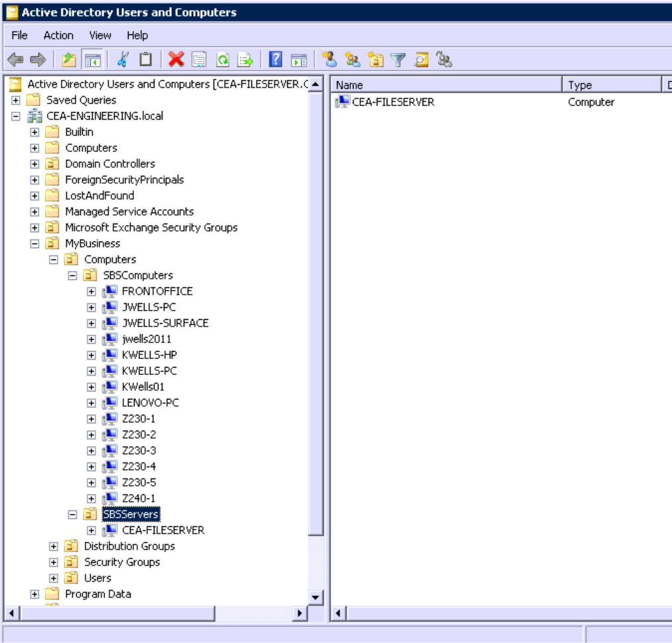
Task: Open Properties via toolbar icon
Action: (x=199, y=60)
